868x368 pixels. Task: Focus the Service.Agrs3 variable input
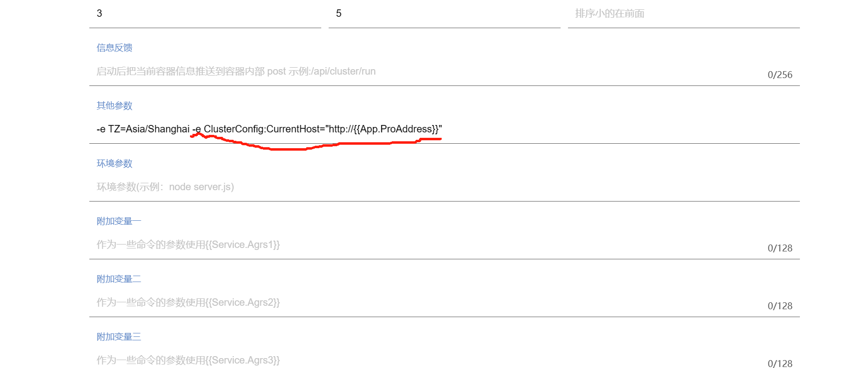428,360
